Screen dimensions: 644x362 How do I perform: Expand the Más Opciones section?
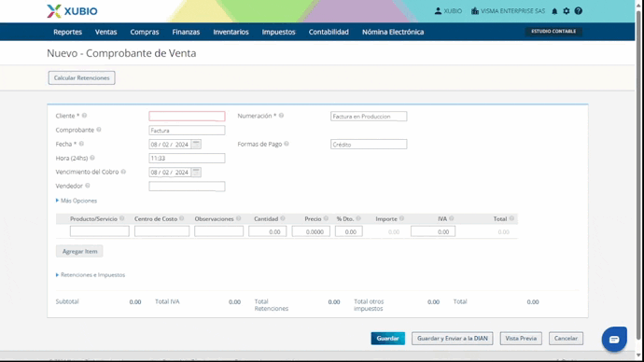pyautogui.click(x=77, y=201)
